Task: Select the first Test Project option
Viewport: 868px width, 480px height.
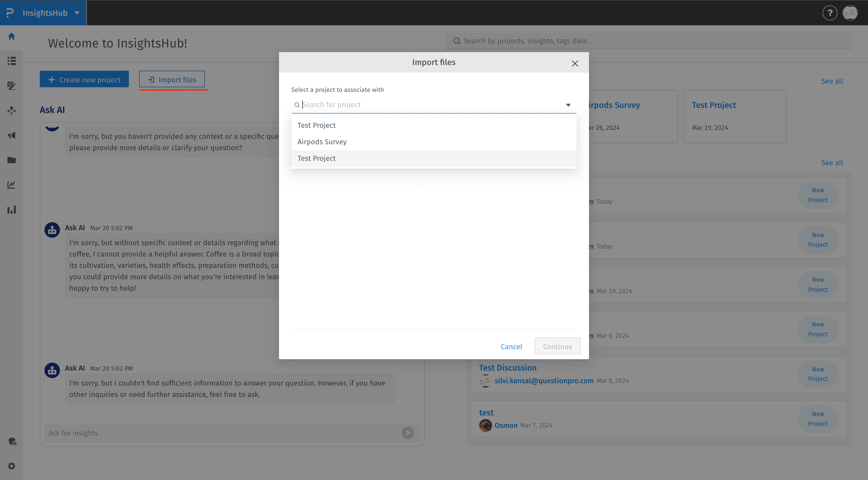Action: click(x=316, y=125)
